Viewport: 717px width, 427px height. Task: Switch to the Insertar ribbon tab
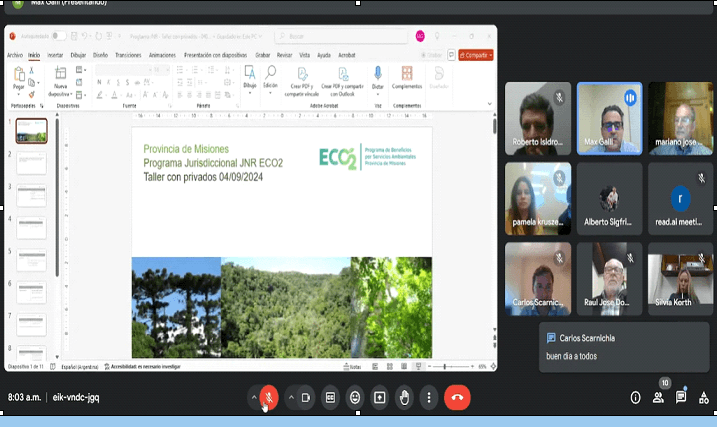pos(56,55)
